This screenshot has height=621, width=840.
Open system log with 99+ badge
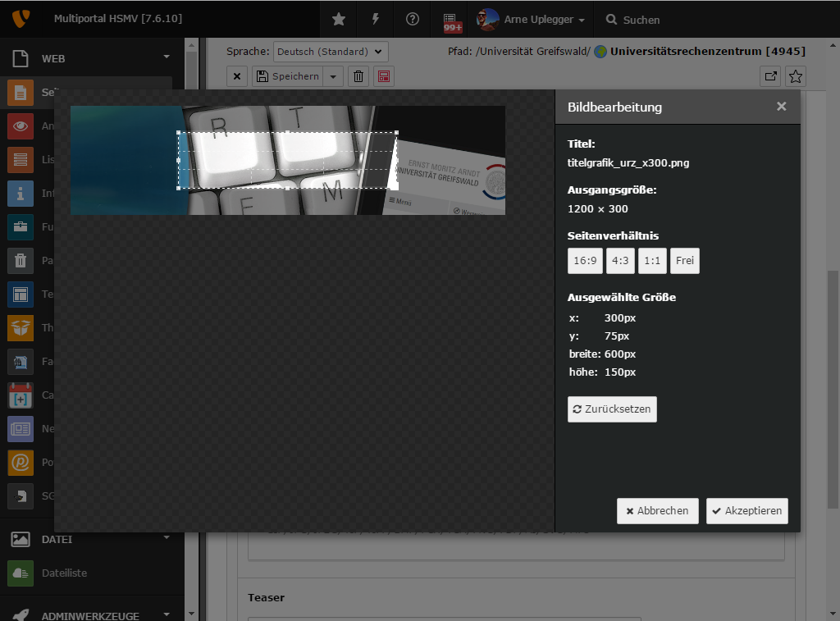[450, 21]
